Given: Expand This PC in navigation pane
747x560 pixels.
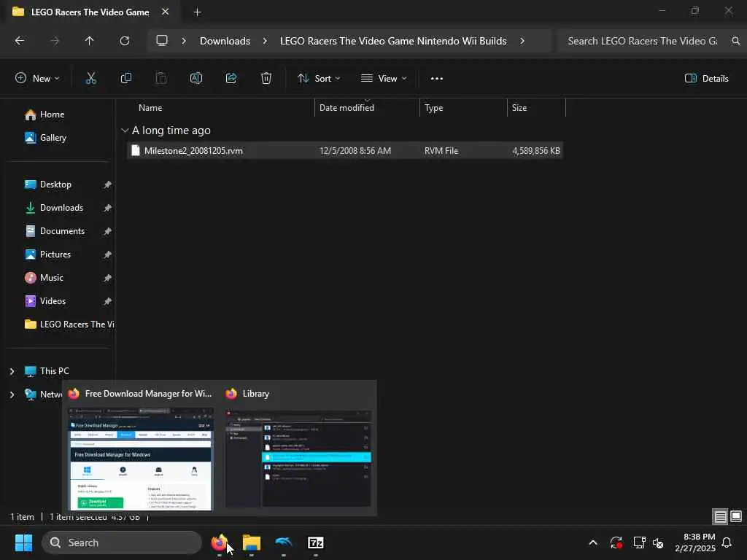Looking at the screenshot, I should coord(12,371).
